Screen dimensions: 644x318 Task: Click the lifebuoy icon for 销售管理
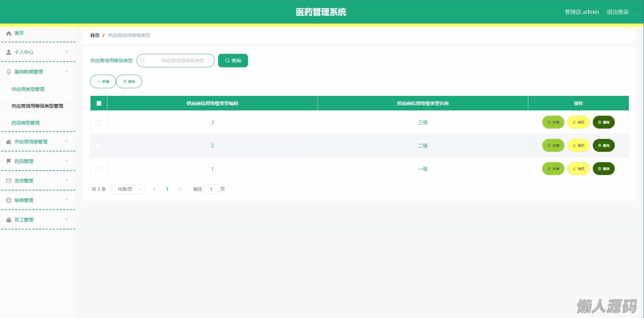point(9,200)
